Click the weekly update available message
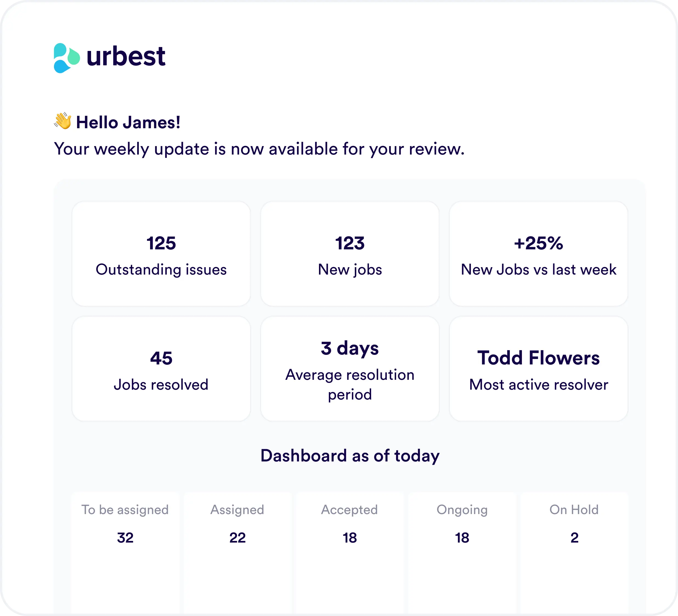This screenshot has height=616, width=678. (x=259, y=149)
